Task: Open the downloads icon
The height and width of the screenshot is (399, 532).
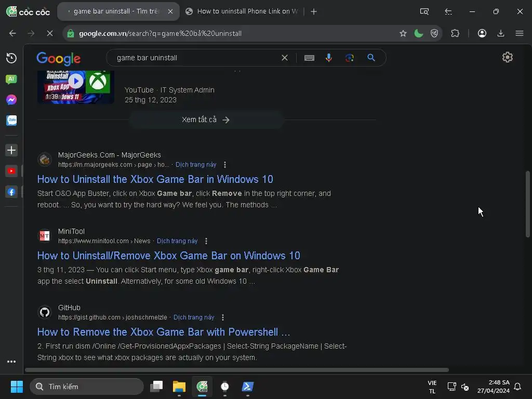Action: pos(500,33)
